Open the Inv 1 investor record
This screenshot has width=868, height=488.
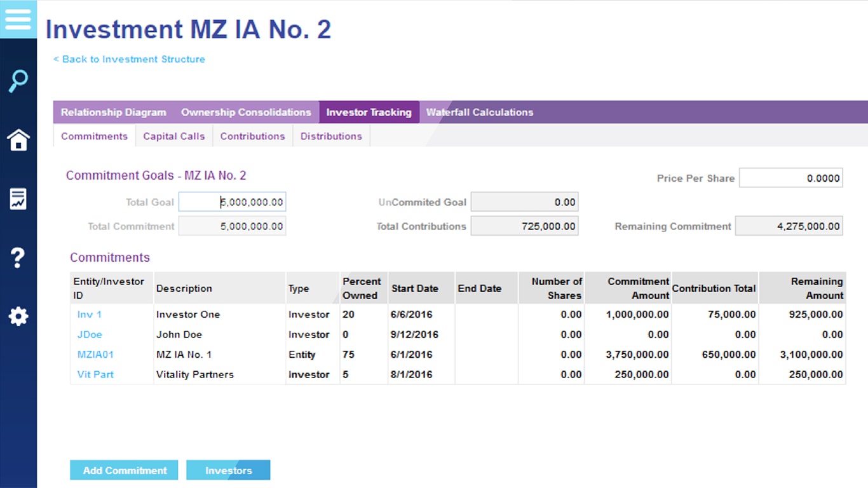(x=89, y=314)
